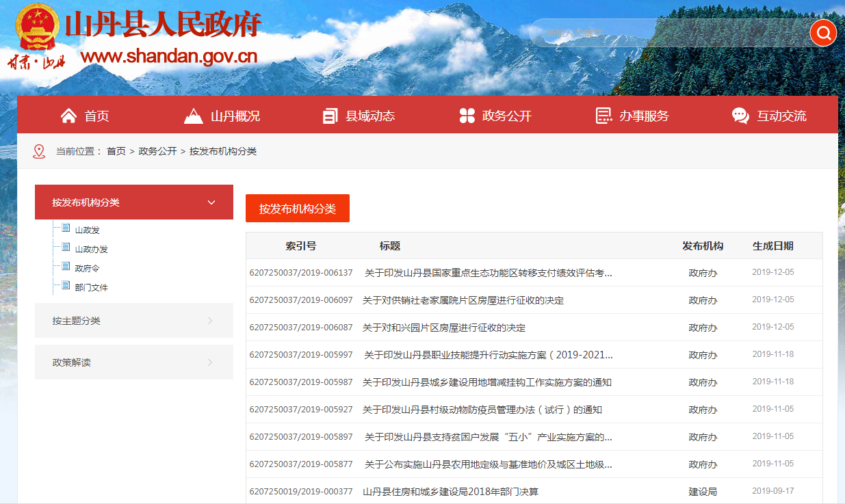Open the 部门文件 tree item
This screenshot has height=504, width=845.
point(91,288)
